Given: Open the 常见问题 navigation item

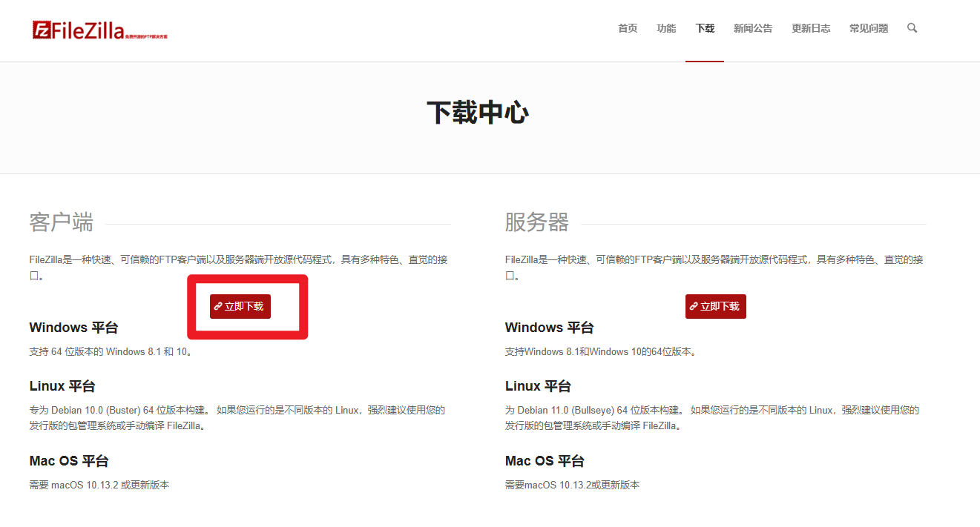Looking at the screenshot, I should pyautogui.click(x=869, y=28).
